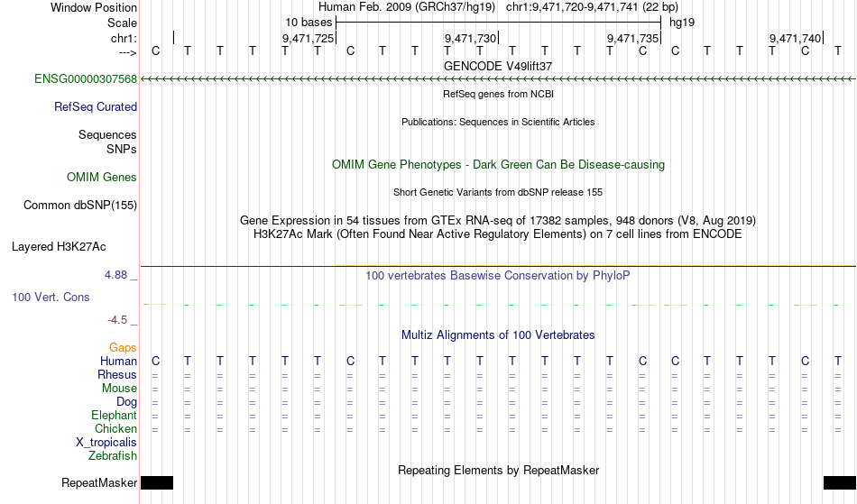Click the H3K27Ac Mark ENCODE title
The image size is (857, 504).
[498, 234]
